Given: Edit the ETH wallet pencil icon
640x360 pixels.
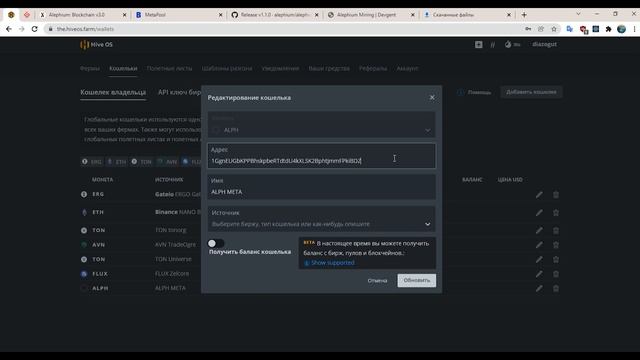Looking at the screenshot, I should click(x=539, y=213).
